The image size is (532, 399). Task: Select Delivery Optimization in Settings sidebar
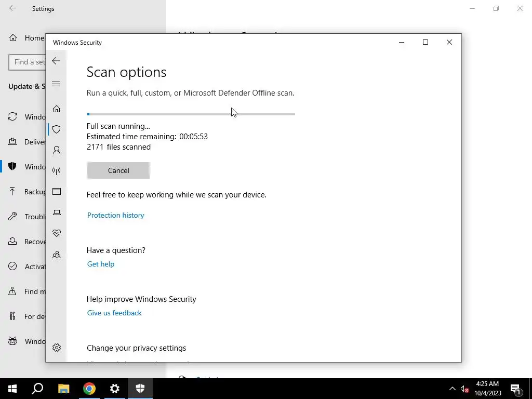click(26, 142)
